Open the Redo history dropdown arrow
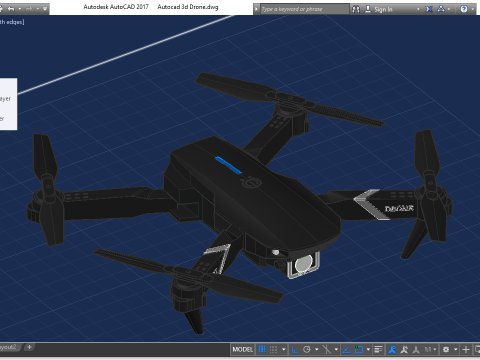Screen dimensions: 480x360 point(37,9)
